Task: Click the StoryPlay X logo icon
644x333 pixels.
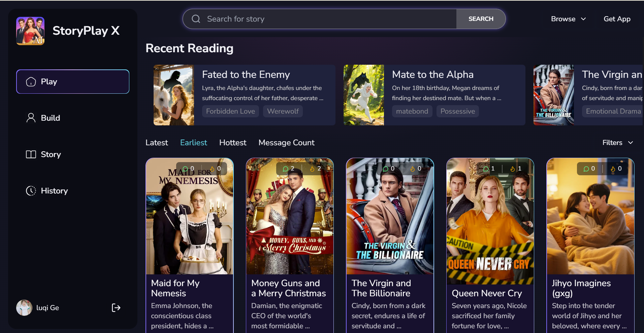Action: point(30,31)
